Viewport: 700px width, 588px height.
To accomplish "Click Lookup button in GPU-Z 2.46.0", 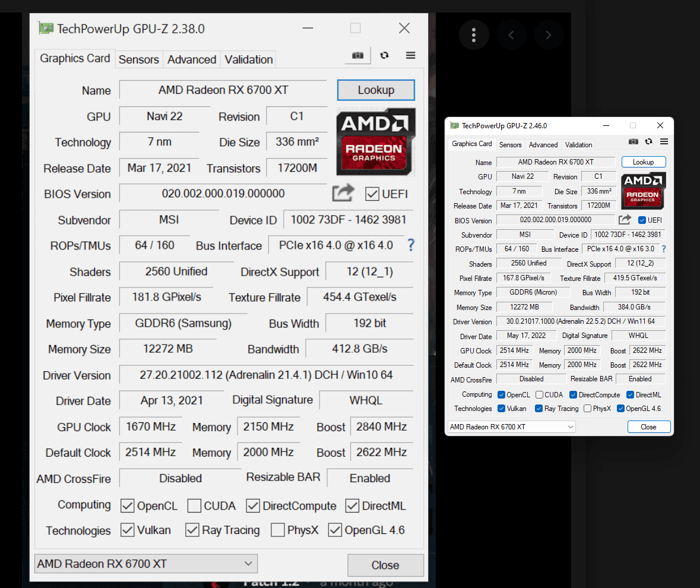I will coord(644,162).
